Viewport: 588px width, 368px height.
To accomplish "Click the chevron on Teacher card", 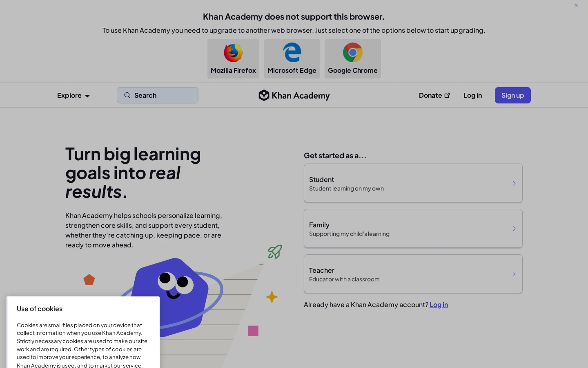I will (x=514, y=274).
